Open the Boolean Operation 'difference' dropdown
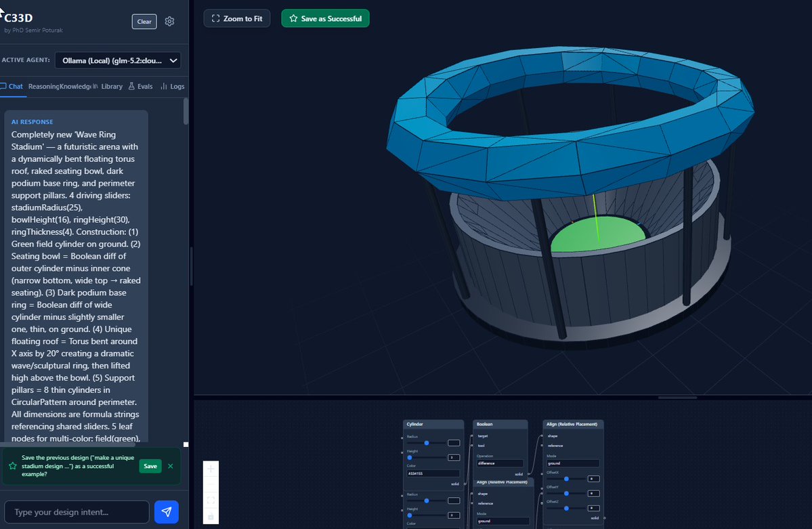The width and height of the screenshot is (812, 529). click(500, 463)
